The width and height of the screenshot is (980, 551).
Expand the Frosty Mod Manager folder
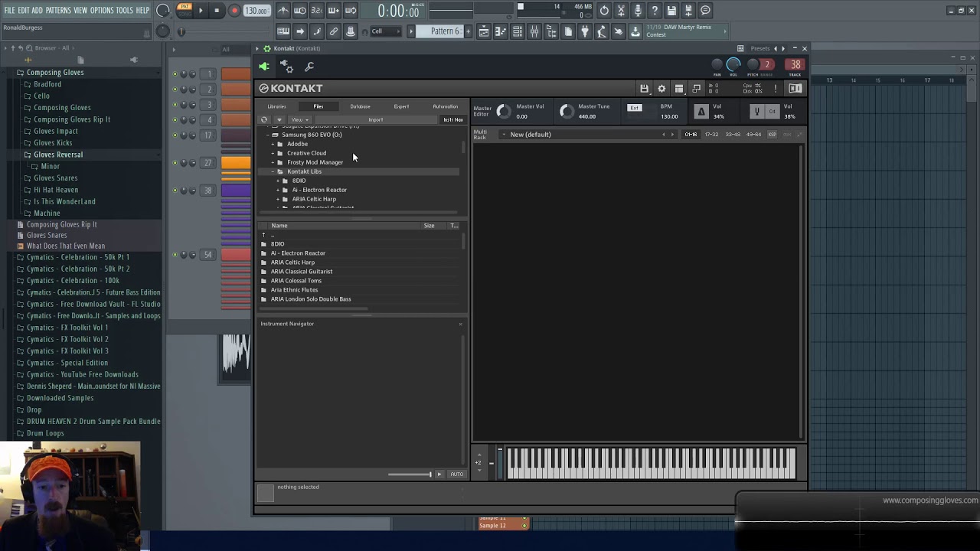273,162
